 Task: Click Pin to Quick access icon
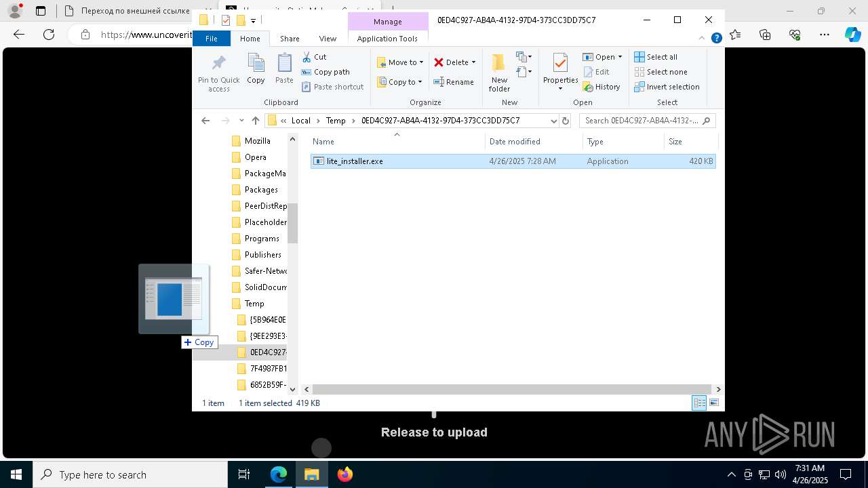click(218, 64)
